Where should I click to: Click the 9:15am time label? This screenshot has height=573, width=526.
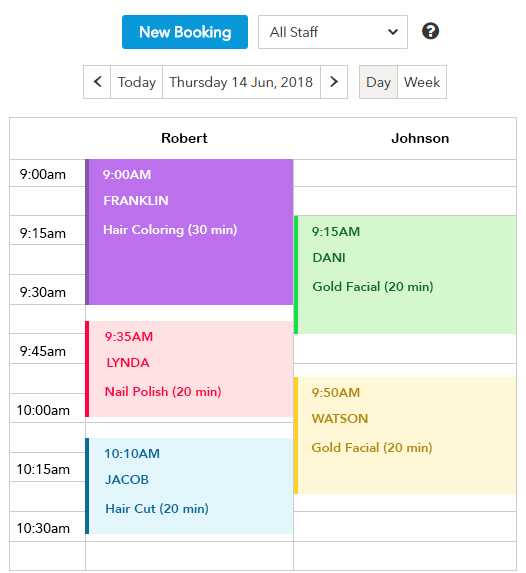[43, 233]
